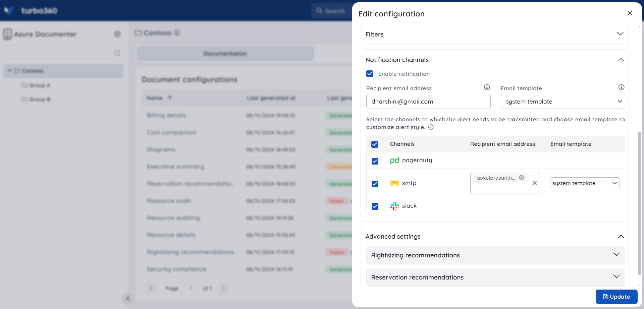Clear all smtp recipient emails with X
Image resolution: width=644 pixels, height=309 pixels.
point(535,183)
